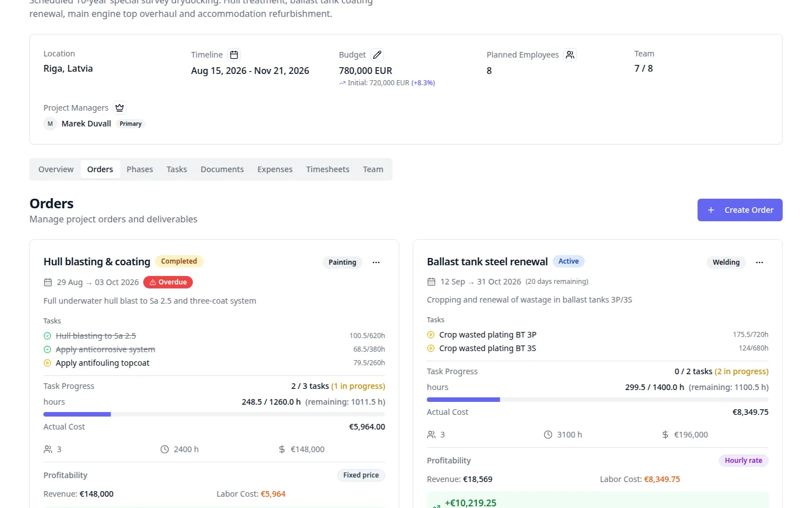Open more options for Hull blasting & coating
Screen dimensions: 812x508
[376, 262]
